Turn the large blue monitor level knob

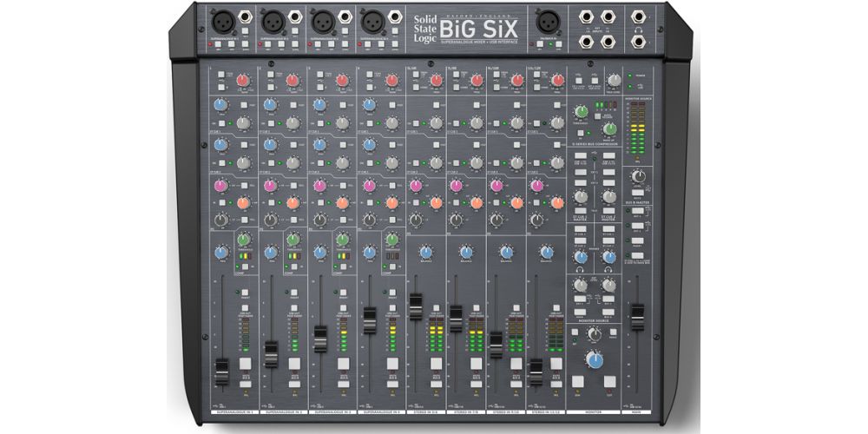point(595,361)
